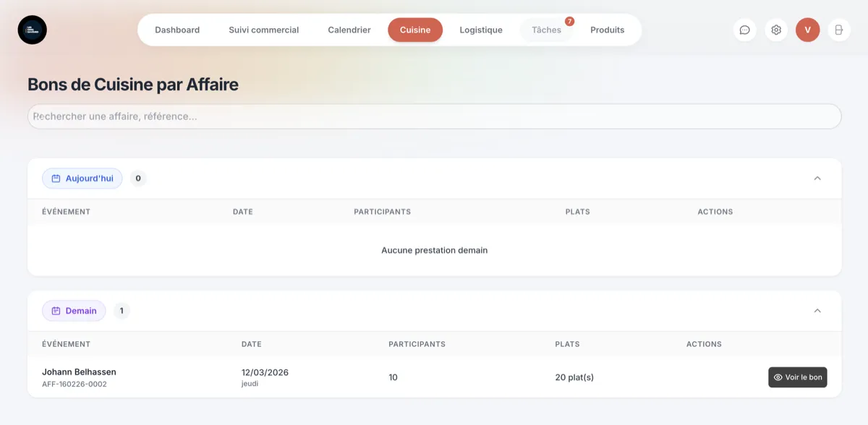Collapse the Aujourd'hui section

pyautogui.click(x=817, y=178)
